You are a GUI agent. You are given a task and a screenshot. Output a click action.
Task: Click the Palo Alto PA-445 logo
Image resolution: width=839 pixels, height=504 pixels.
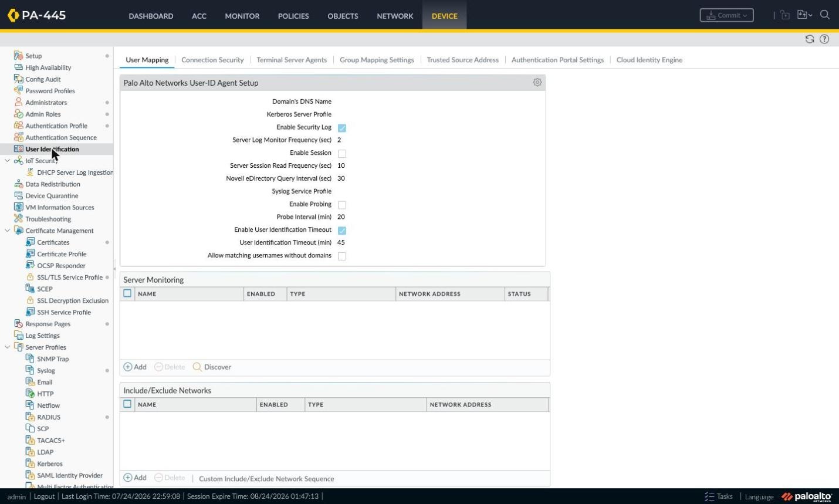(x=36, y=15)
